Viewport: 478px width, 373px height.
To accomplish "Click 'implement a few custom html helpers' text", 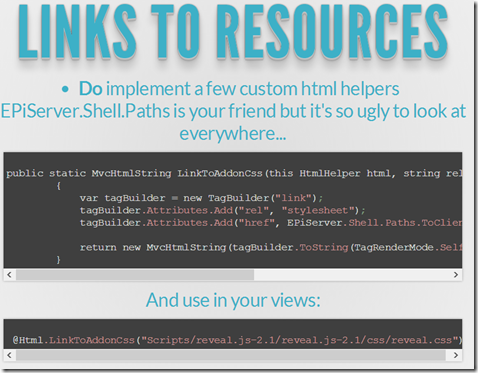I will 253,89.
